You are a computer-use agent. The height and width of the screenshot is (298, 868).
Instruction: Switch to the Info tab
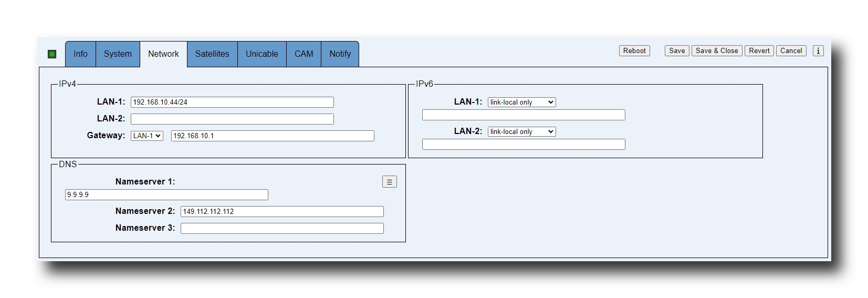80,54
